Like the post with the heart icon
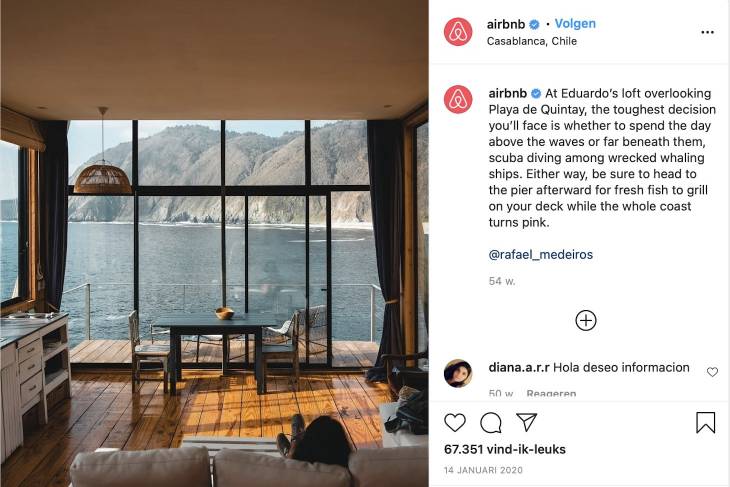Screen dimensions: 730x487 (x=455, y=422)
